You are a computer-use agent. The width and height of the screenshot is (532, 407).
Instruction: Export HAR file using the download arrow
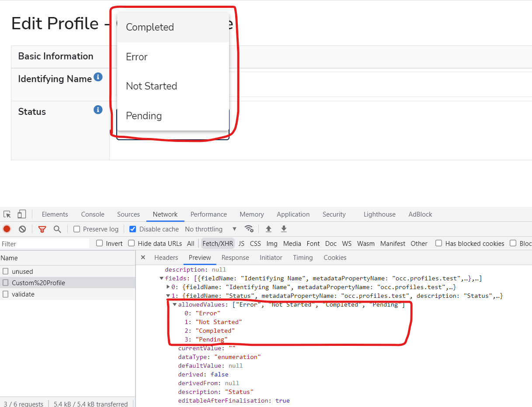[x=283, y=228]
